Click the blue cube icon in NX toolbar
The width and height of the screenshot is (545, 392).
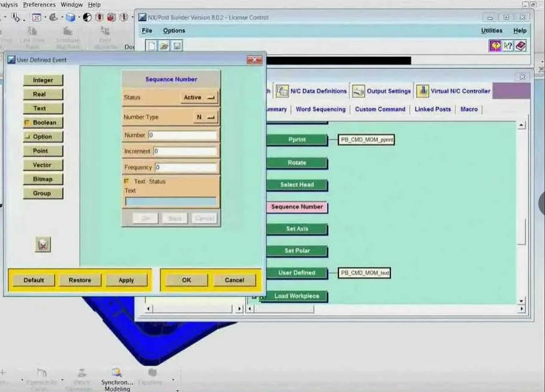(x=71, y=17)
